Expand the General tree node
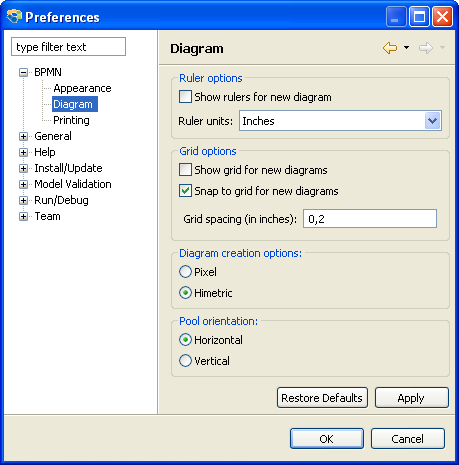The image size is (459, 465). pyautogui.click(x=23, y=136)
